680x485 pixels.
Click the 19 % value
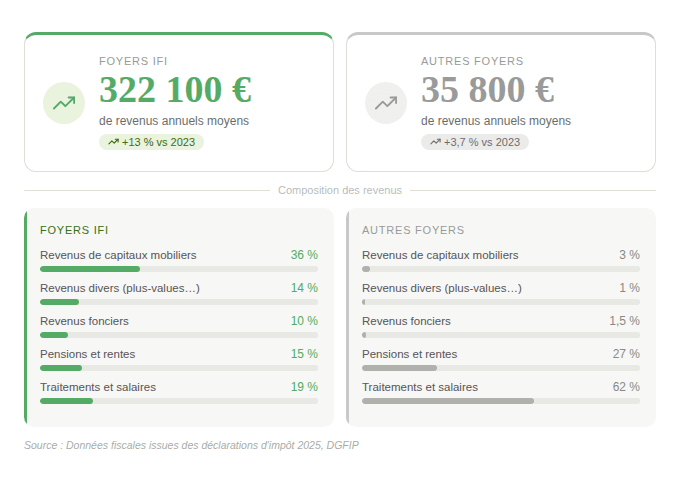pyautogui.click(x=304, y=387)
